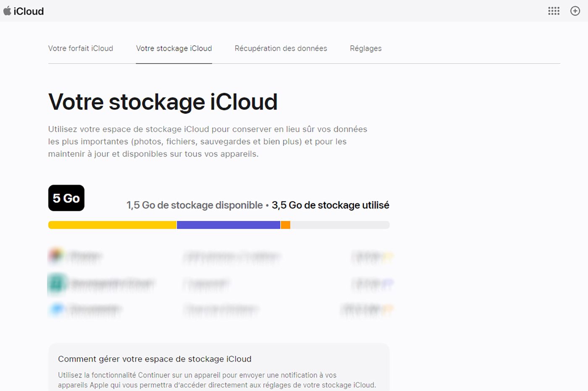
Task: Click '3,5 Go de stockage utilisé' text
Action: coord(331,205)
